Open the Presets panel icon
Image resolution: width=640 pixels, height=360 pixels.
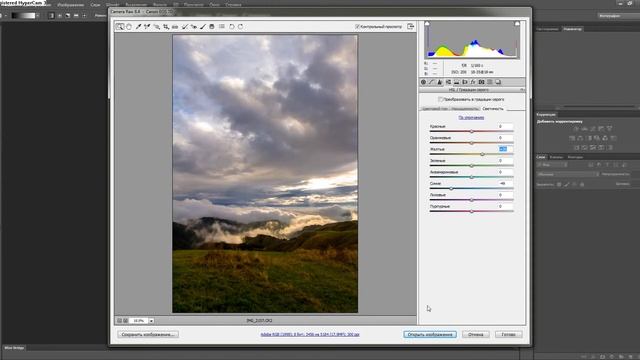pos(490,82)
